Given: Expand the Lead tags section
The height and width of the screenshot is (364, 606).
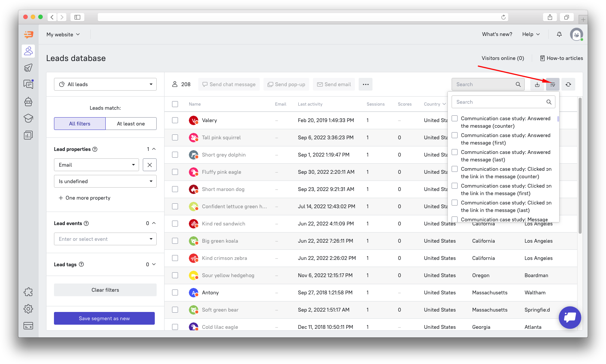Looking at the screenshot, I should 154,264.
